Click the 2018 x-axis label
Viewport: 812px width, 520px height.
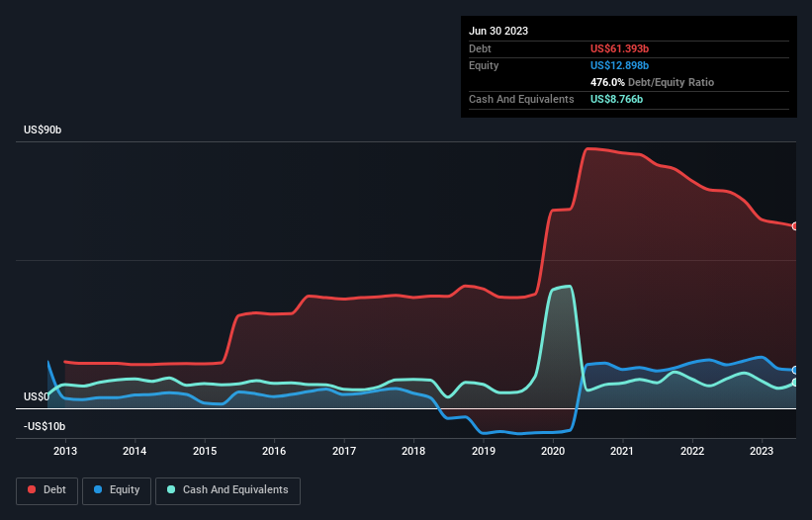coord(413,451)
